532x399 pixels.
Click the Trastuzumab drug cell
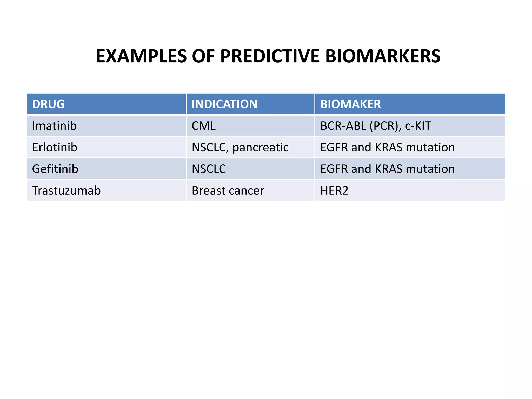click(66, 191)
